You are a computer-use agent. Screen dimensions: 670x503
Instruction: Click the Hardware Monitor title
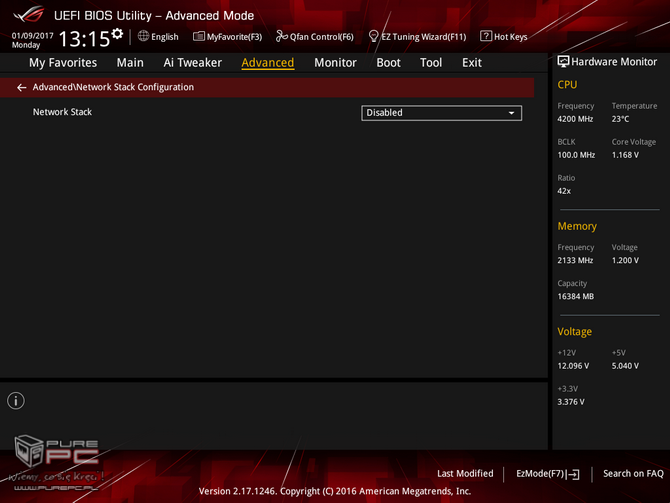614,62
